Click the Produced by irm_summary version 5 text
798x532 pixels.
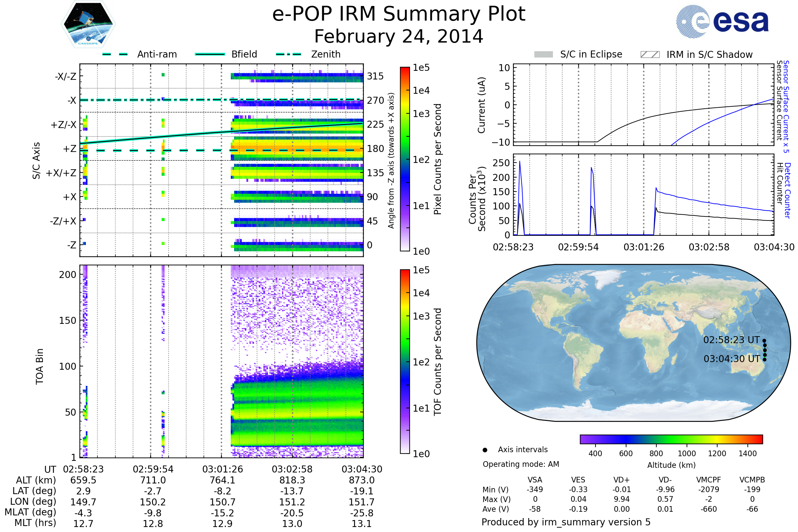[566, 522]
